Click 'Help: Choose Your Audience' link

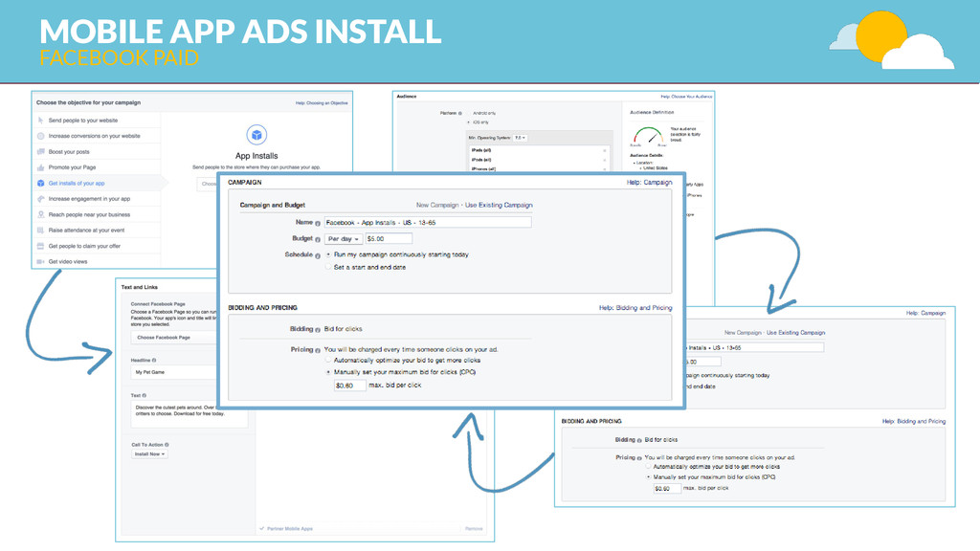(x=686, y=97)
